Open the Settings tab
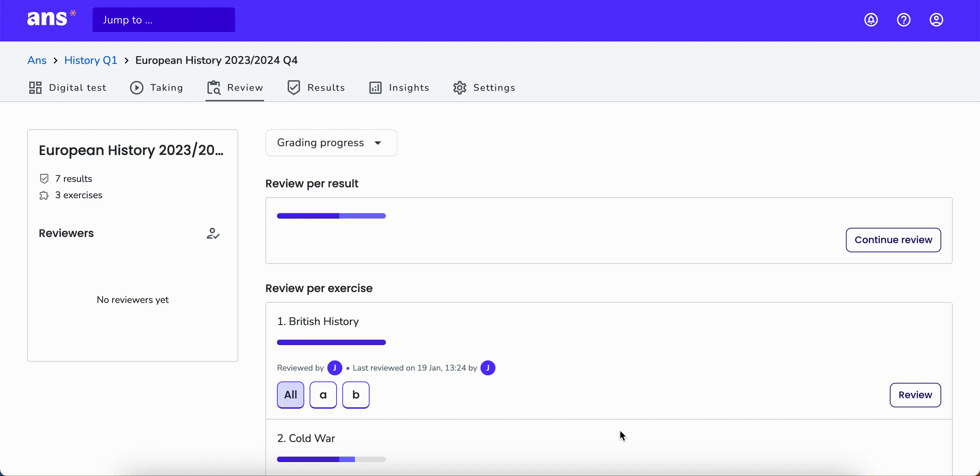 click(484, 87)
